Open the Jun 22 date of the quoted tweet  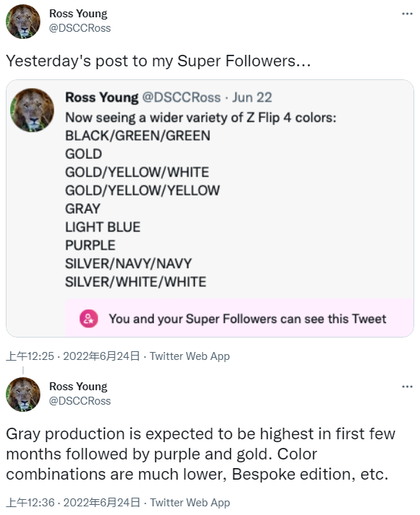click(x=252, y=97)
